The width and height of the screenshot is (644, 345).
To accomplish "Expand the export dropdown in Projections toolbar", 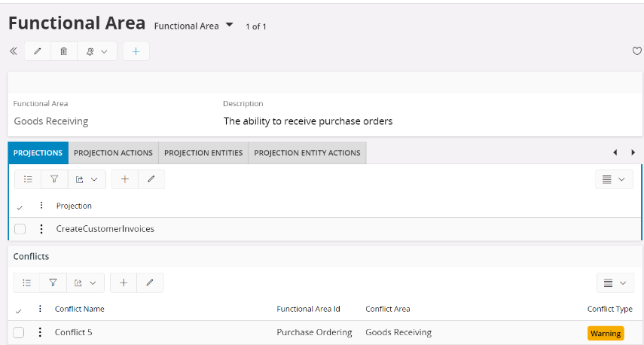I will click(86, 179).
